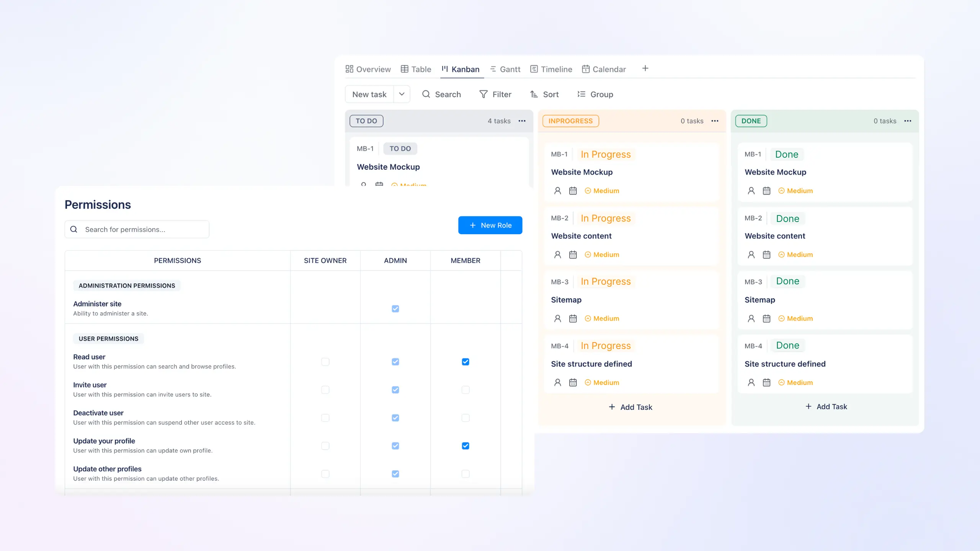The image size is (980, 551).
Task: Click Add Task in the Done column
Action: pos(826,406)
